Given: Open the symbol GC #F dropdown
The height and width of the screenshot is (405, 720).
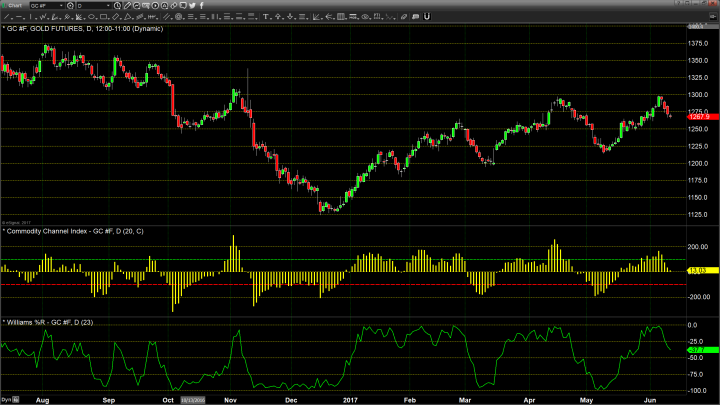Looking at the screenshot, I should coord(61,6).
